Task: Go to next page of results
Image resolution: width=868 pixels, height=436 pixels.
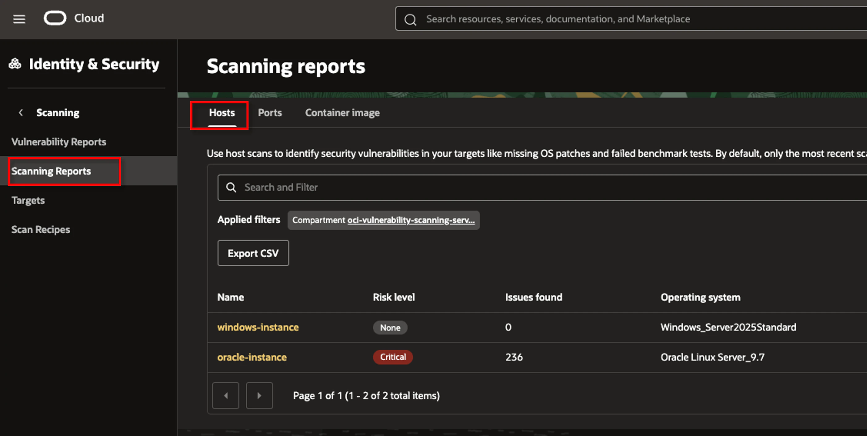Action: [259, 396]
